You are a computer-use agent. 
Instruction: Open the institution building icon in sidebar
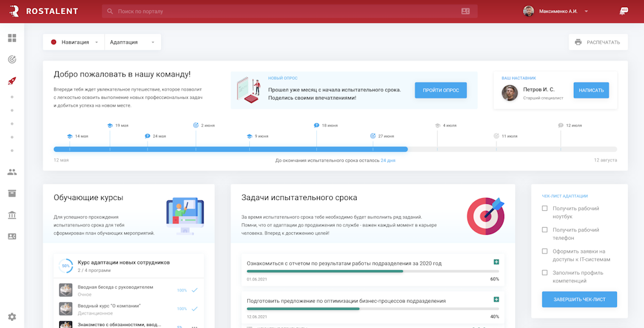pos(12,215)
